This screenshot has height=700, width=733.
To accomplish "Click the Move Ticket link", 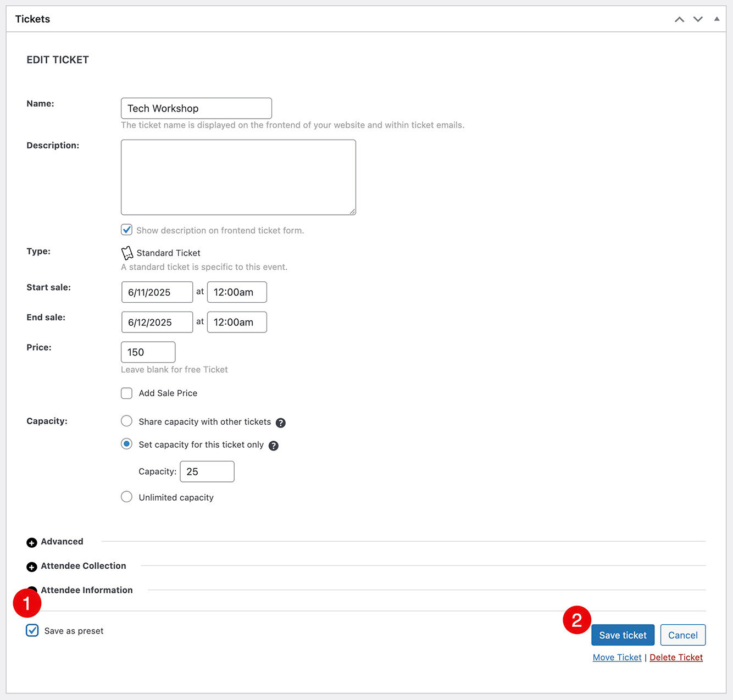I will (617, 658).
